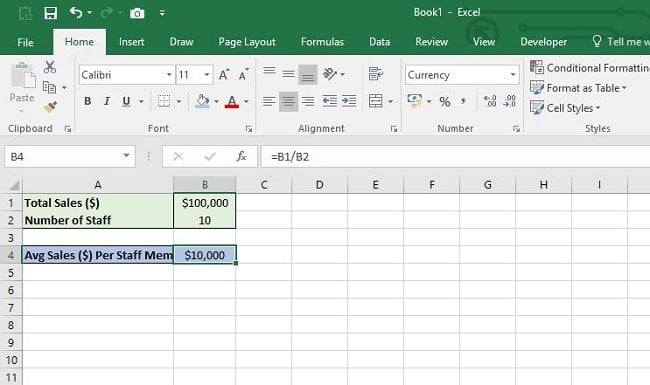This screenshot has width=650, height=385.
Task: Select cell B1 containing $100,000
Action: coord(205,203)
